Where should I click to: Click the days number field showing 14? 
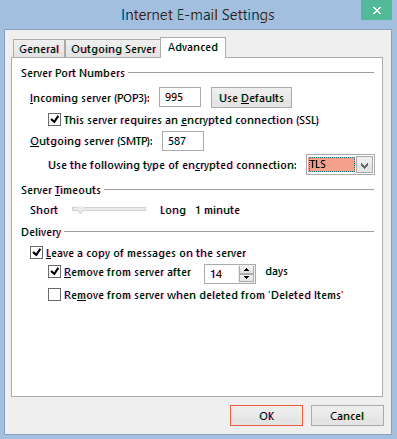222,274
